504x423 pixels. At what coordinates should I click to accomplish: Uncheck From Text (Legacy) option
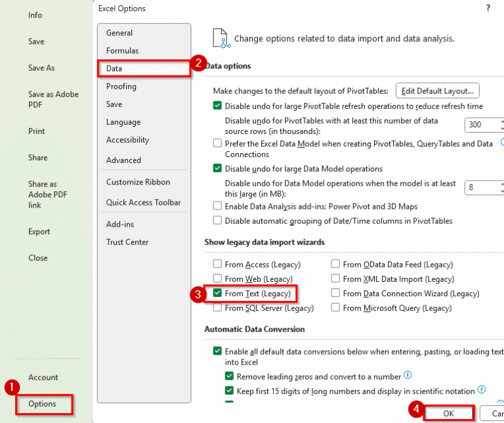(x=217, y=293)
